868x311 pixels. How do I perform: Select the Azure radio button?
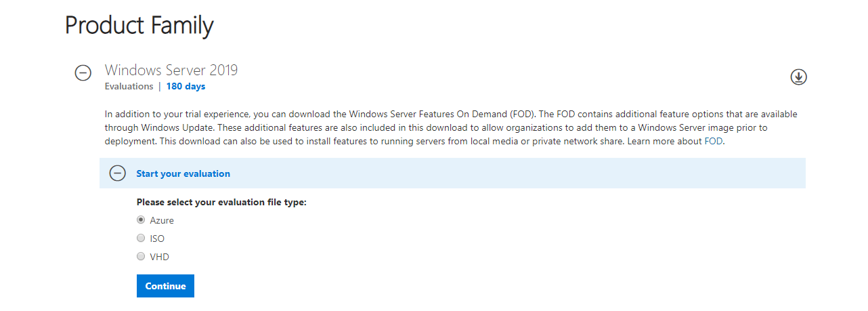coord(141,220)
